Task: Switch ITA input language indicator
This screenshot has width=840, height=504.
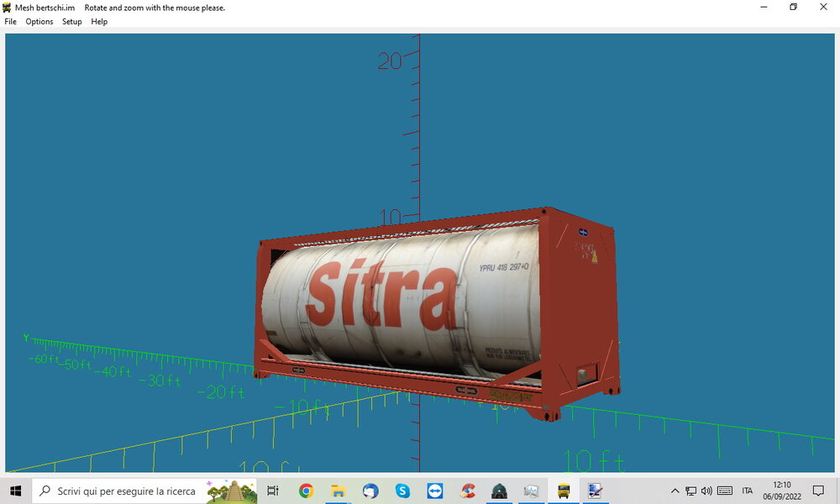Action: (748, 491)
